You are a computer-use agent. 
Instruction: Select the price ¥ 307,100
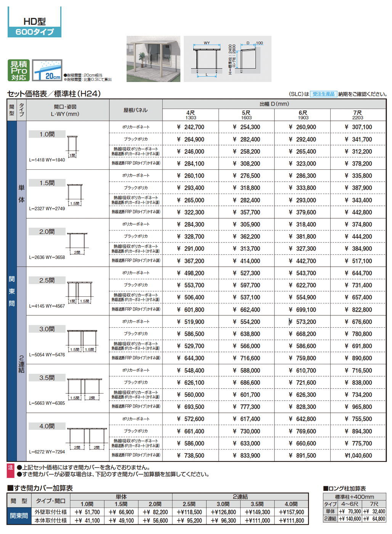point(358,127)
